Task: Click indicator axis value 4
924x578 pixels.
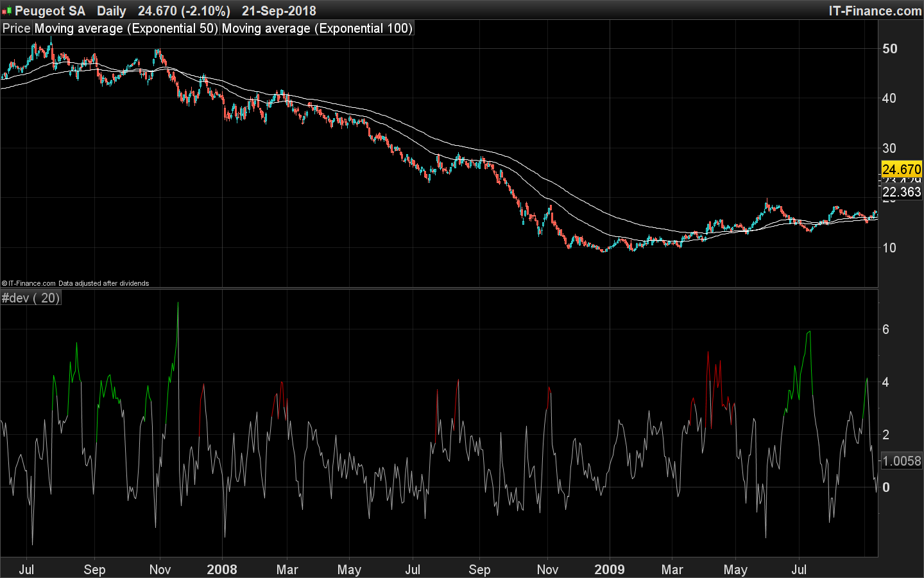Action: pyautogui.click(x=886, y=382)
